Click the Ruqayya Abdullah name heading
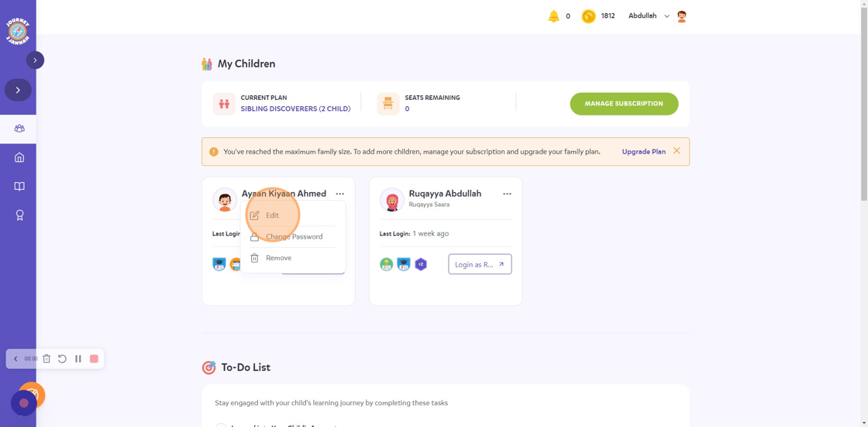 [x=445, y=193]
